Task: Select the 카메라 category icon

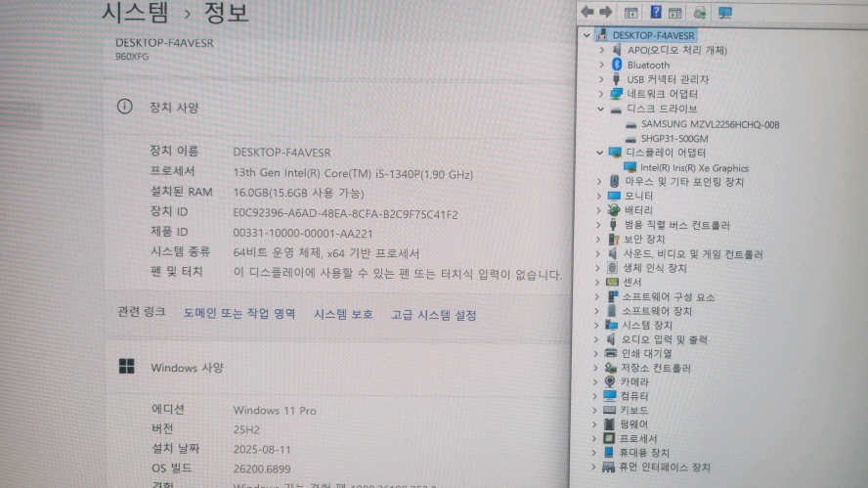Action: coord(610,381)
